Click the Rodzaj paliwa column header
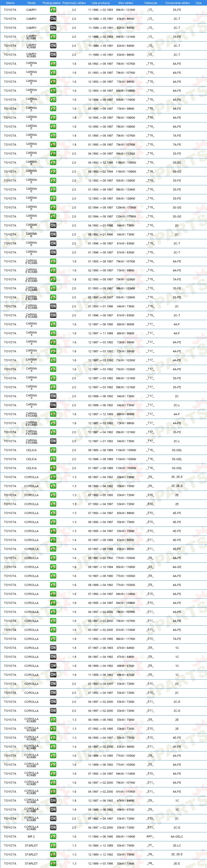This screenshot has height=868, width=207. click(51, 3)
